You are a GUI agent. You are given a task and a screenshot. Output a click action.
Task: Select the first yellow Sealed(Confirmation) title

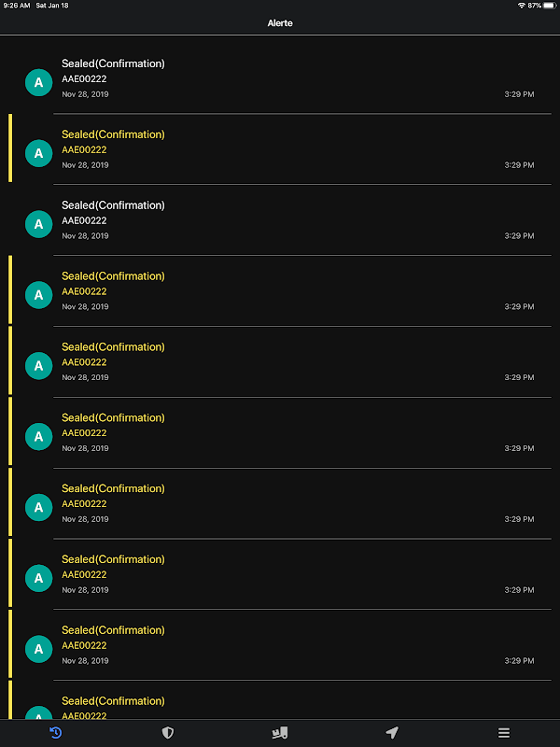tap(113, 134)
